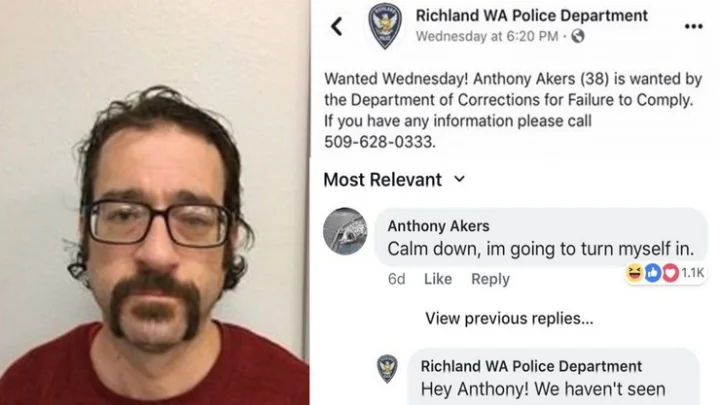Click the laughing reaction emoji
The width and height of the screenshot is (720, 405).
point(635,273)
